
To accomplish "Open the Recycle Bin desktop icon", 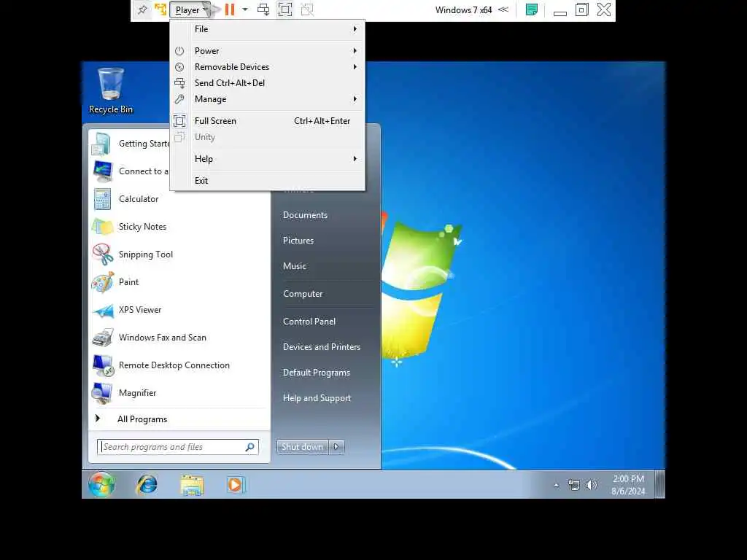I will [x=111, y=90].
